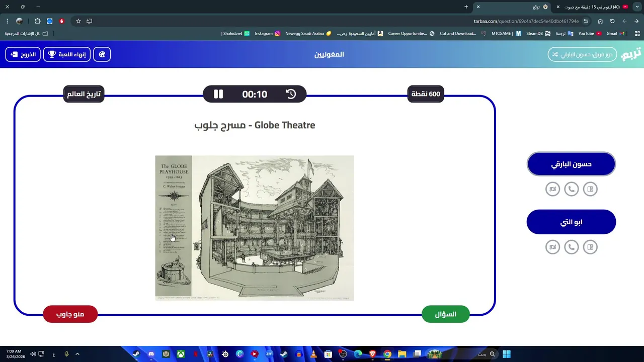Use the rightmost lifeline icon under حسون البارقي

click(590, 189)
